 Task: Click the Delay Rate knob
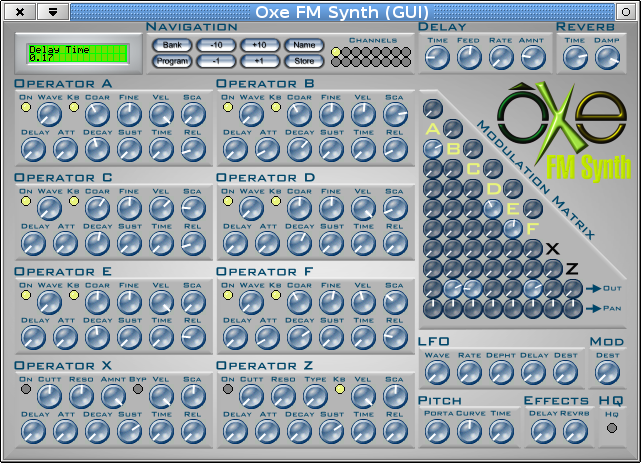[501, 57]
